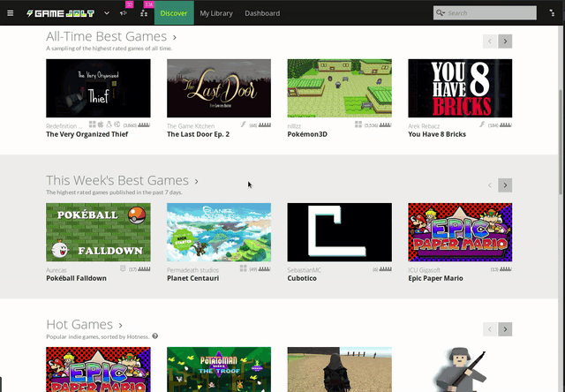Open Potatoman Seeks the Troof thumbnail
Viewport: 565px width, 392px height.
[219, 369]
